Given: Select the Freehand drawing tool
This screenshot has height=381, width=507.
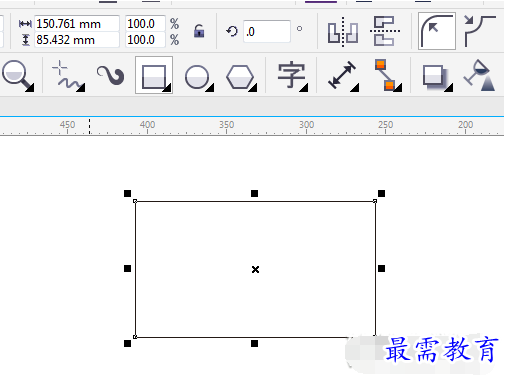Looking at the screenshot, I should [x=68, y=75].
